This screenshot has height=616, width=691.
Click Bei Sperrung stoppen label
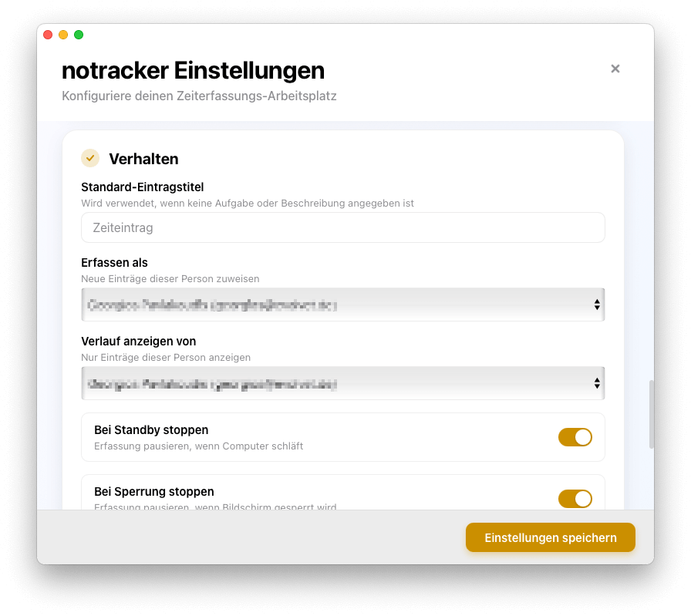coord(153,491)
